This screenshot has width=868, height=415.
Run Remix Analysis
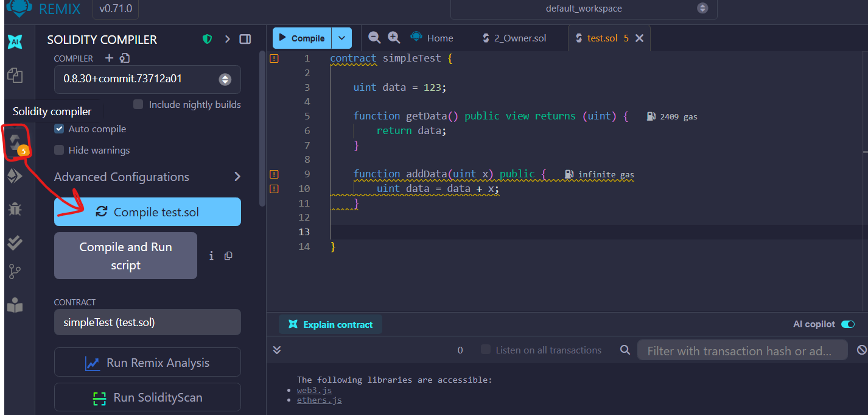[147, 363]
